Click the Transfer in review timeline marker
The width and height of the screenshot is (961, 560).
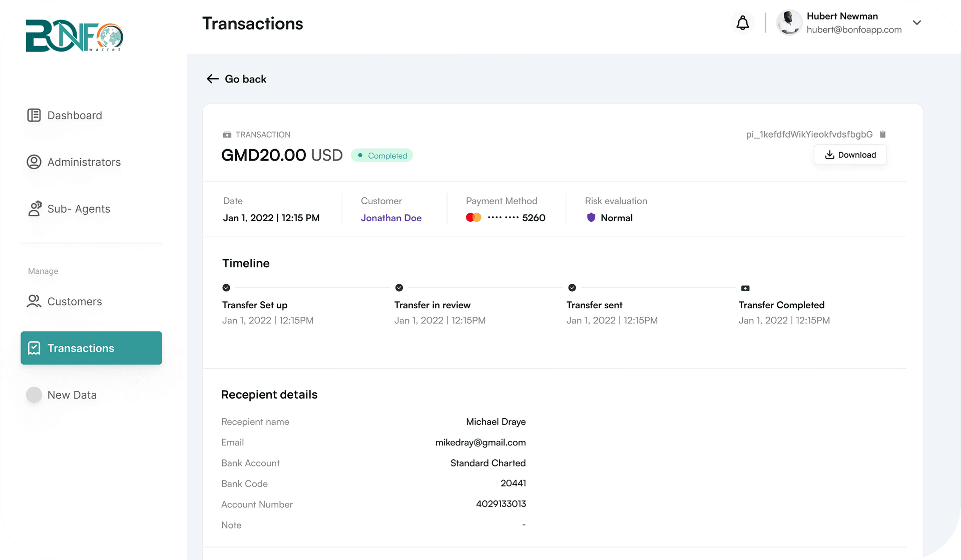(x=399, y=288)
